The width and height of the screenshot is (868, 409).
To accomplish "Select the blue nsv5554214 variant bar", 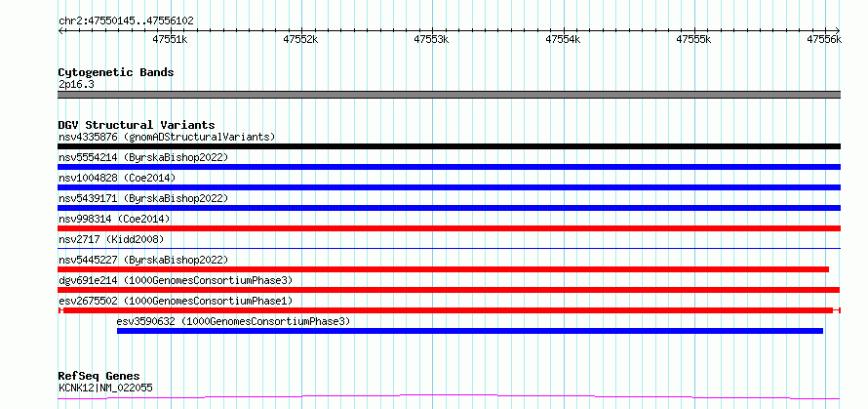I will [x=449, y=167].
